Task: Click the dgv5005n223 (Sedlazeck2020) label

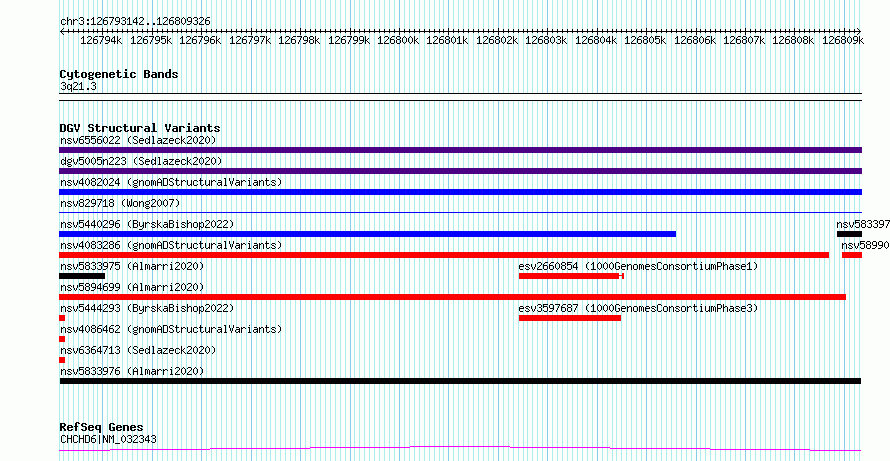Action: [x=141, y=161]
